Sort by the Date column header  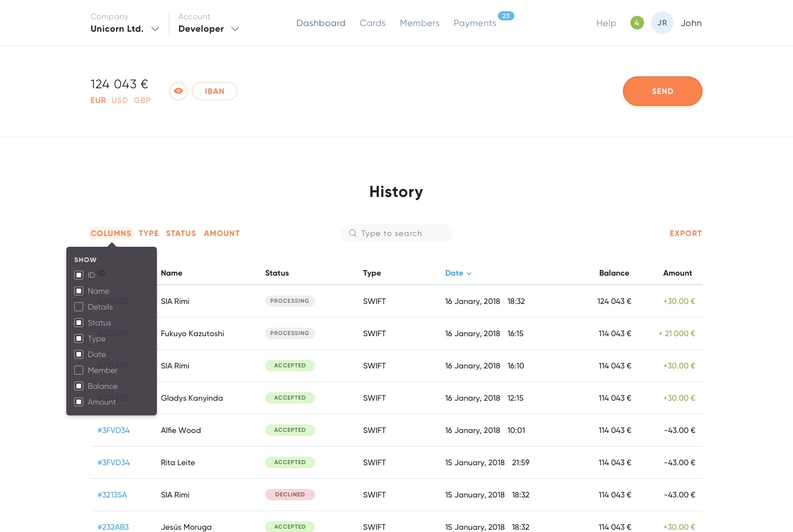[458, 273]
